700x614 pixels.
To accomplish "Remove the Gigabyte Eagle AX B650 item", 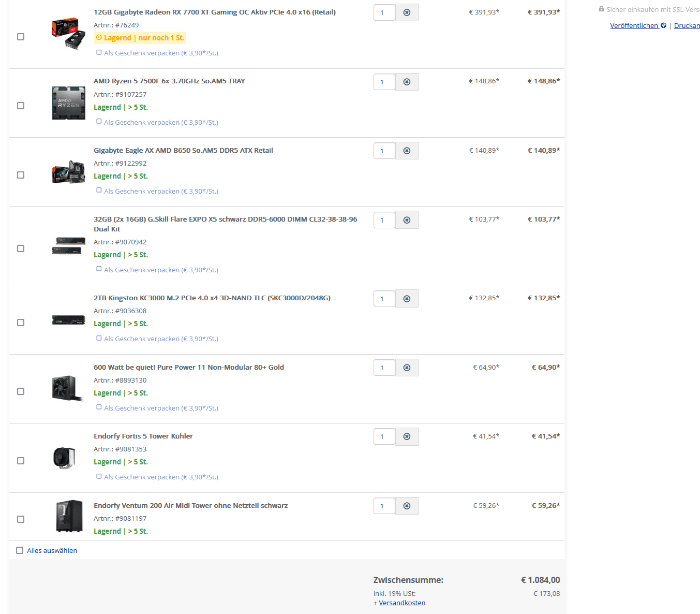I will coord(407,151).
